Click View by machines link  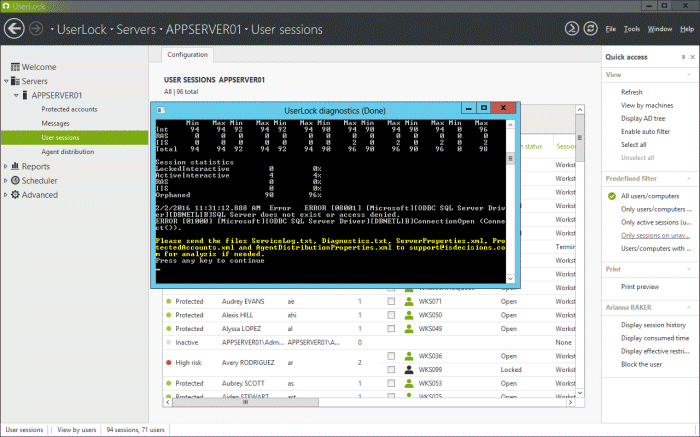(647, 105)
